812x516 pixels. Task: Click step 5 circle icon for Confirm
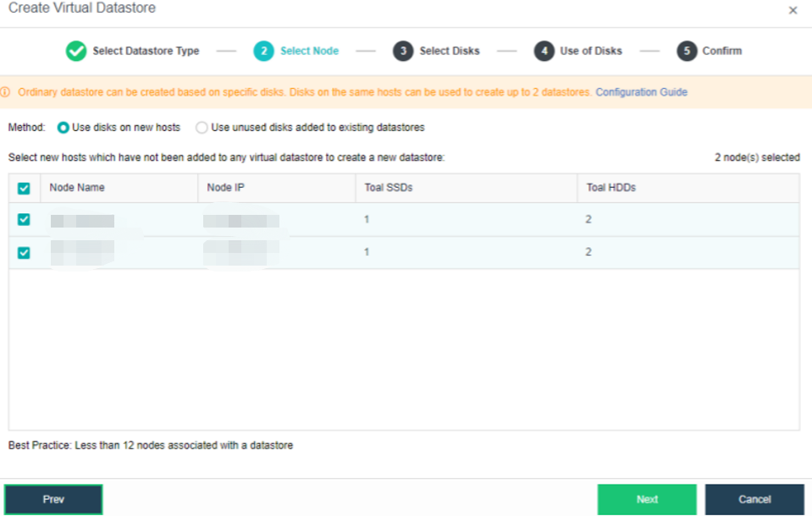[687, 51]
